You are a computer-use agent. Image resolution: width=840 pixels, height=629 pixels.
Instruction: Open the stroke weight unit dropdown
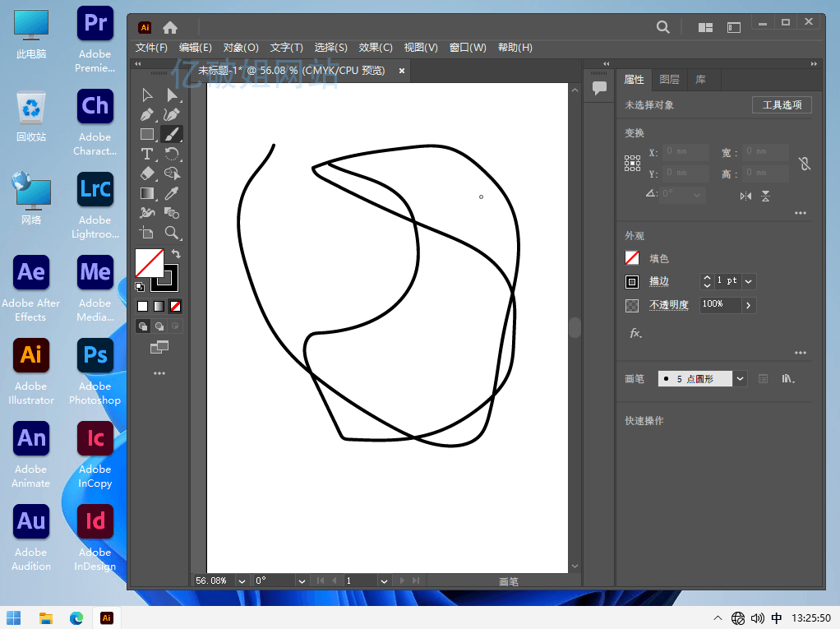coord(748,281)
